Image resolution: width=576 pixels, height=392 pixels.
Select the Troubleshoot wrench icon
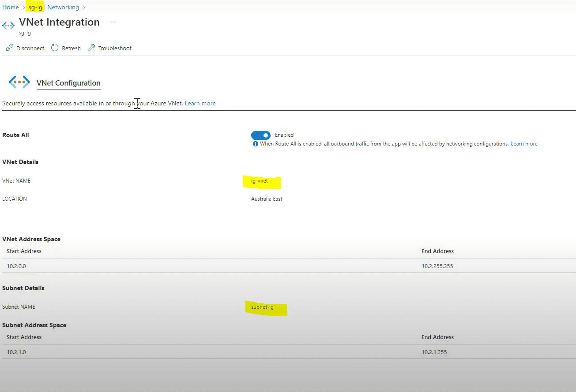[91, 48]
